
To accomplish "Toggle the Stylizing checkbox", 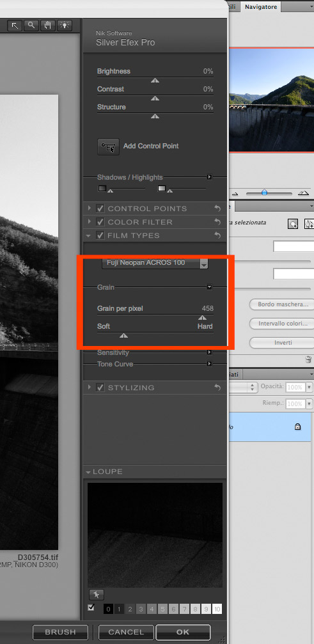I will coord(100,388).
